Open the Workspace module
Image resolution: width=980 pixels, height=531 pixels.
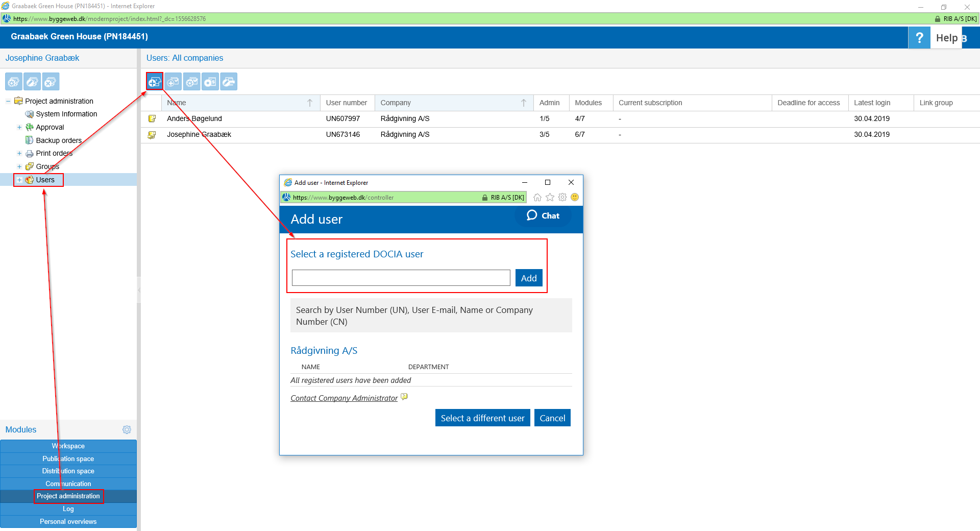click(68, 446)
